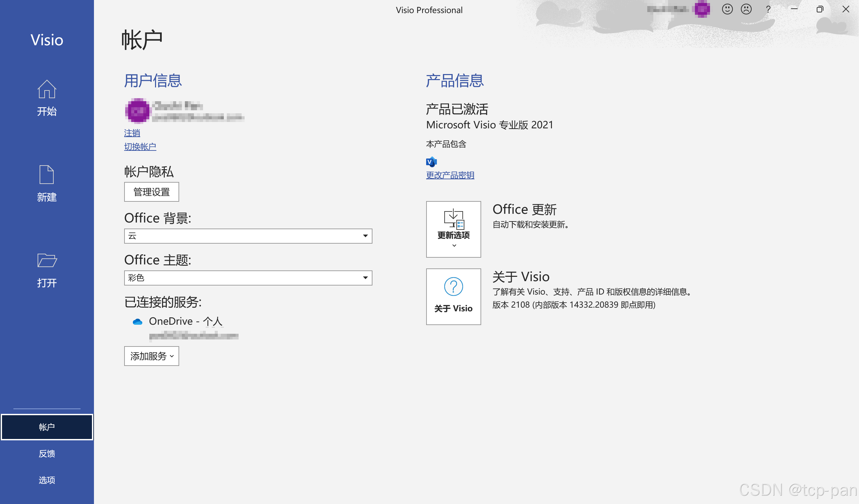
Task: Click the 更改产品密钥 link
Action: [x=450, y=175]
